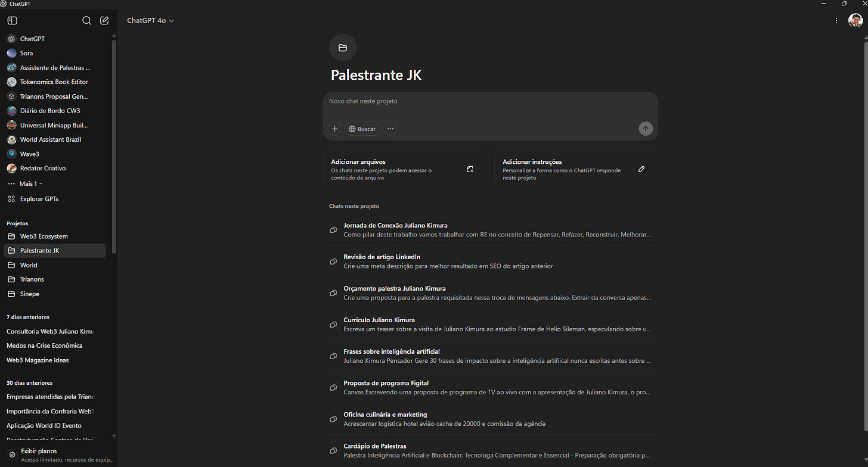The image size is (868, 467).
Task: Click the plus attach button in the chat box
Action: coord(335,129)
